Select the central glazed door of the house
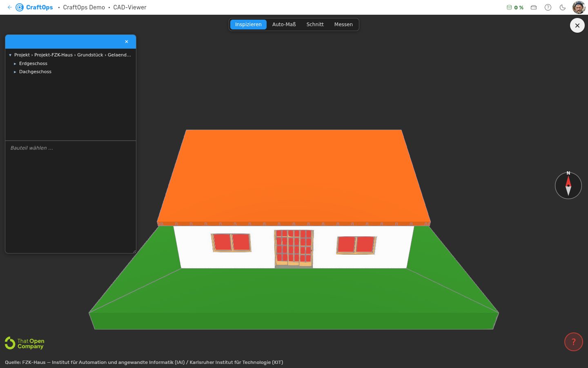588x368 pixels. point(294,248)
